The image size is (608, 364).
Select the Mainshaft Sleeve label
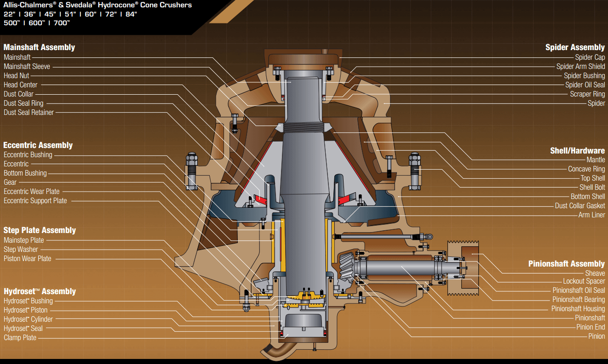tap(27, 67)
